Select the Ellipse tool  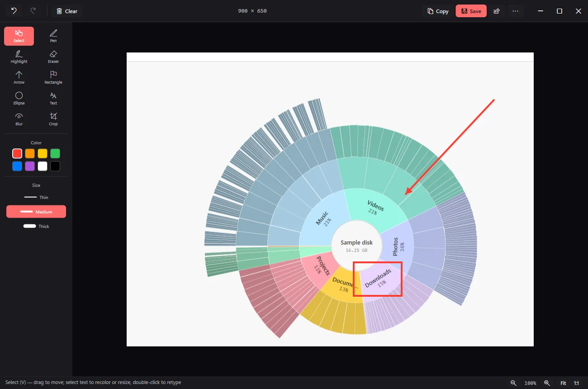[19, 99]
